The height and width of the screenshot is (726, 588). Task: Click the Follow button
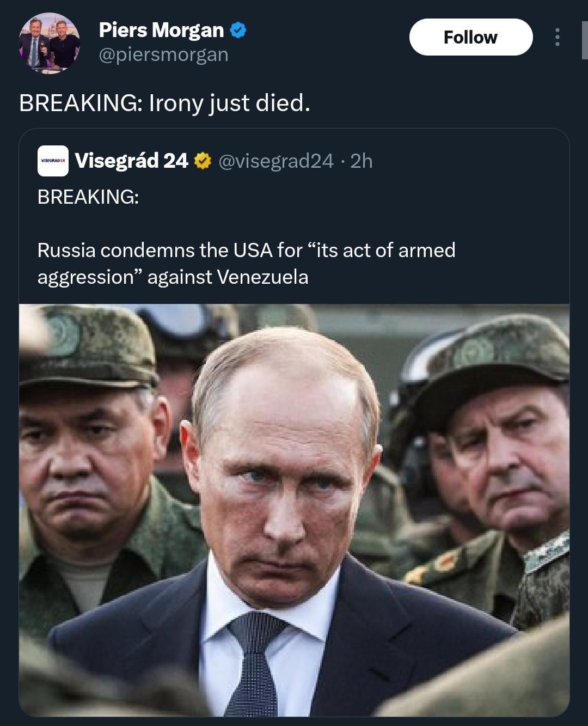tap(470, 37)
